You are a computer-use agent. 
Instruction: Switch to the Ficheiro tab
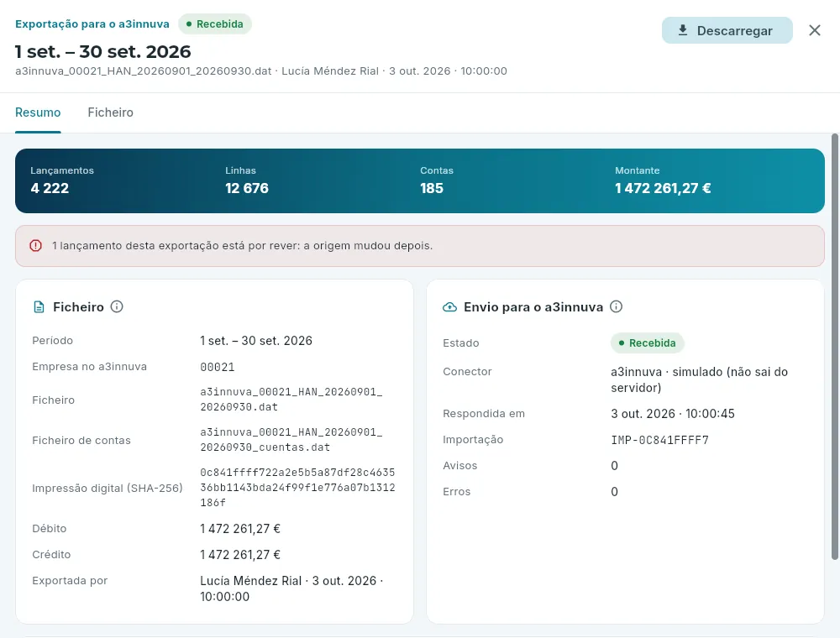(x=110, y=112)
